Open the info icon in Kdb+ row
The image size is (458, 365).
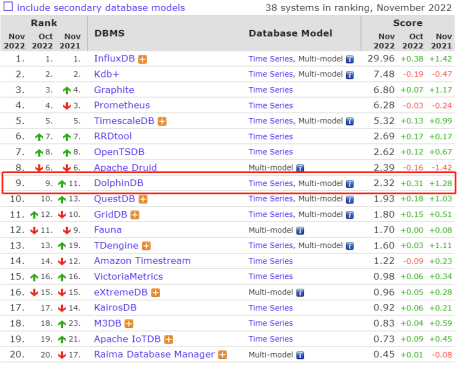(350, 75)
